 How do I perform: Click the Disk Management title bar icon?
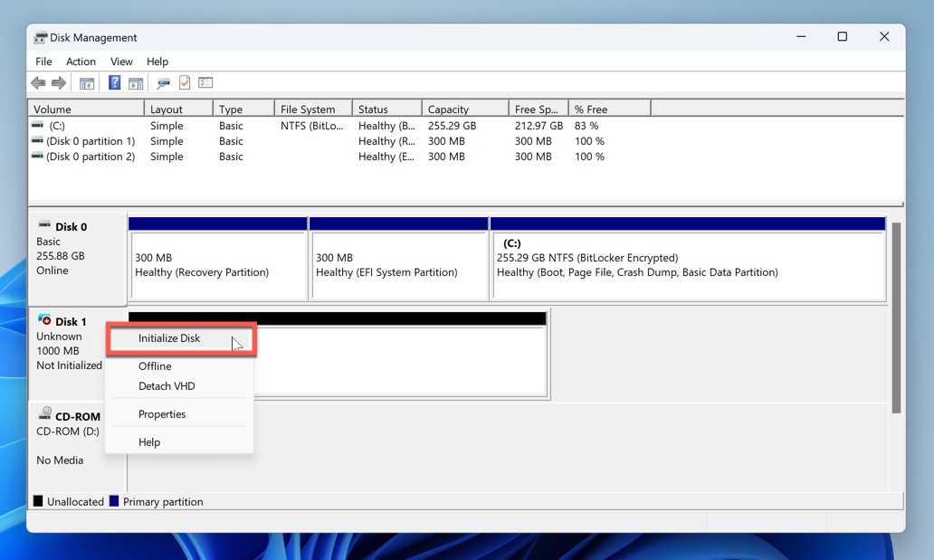[39, 37]
